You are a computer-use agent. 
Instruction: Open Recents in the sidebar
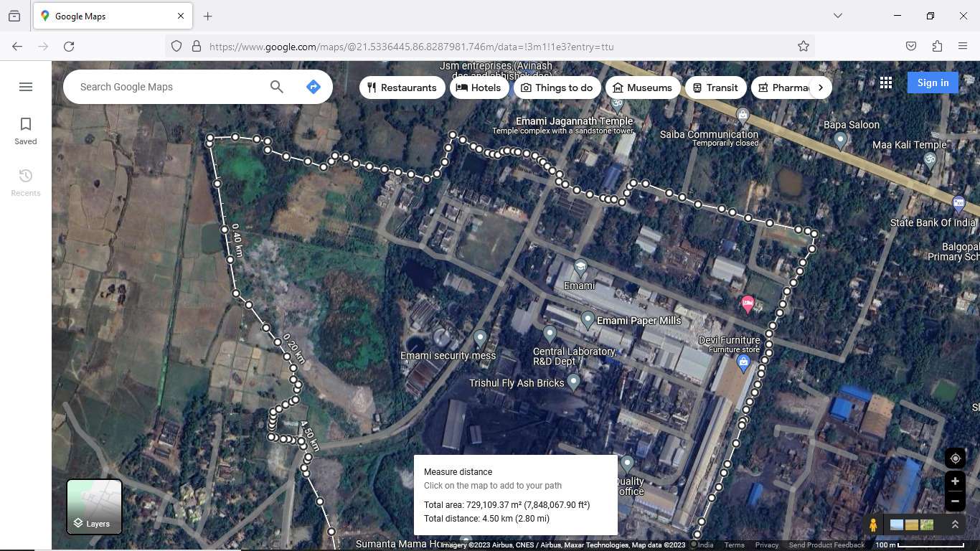pyautogui.click(x=26, y=183)
